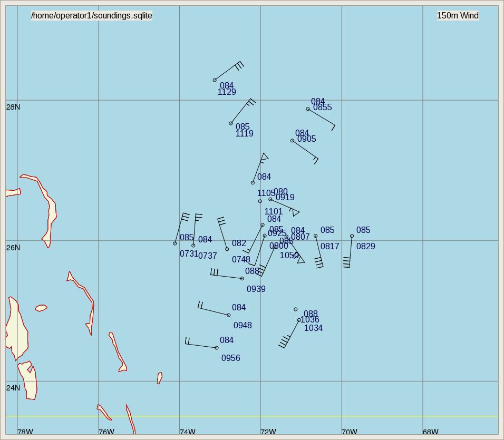Select the sounding time label 0748
504x440 pixels.
[x=241, y=259]
